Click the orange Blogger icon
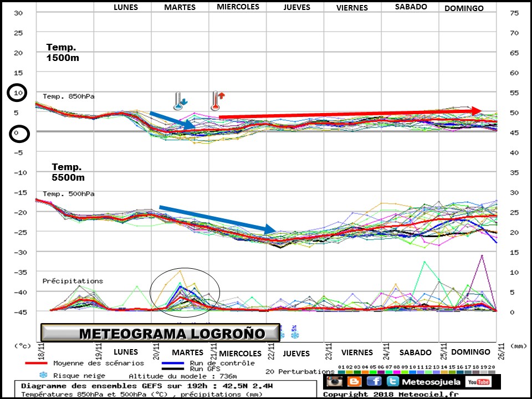 tap(354, 382)
